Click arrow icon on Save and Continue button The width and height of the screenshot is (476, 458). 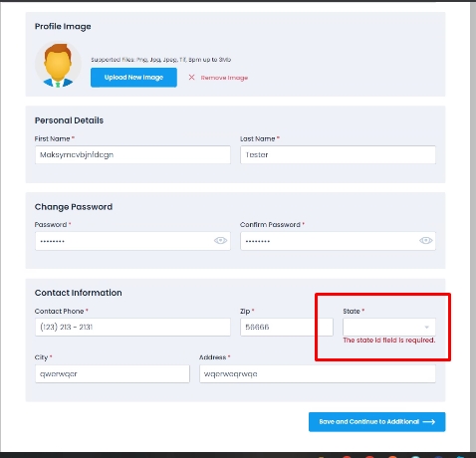click(429, 422)
